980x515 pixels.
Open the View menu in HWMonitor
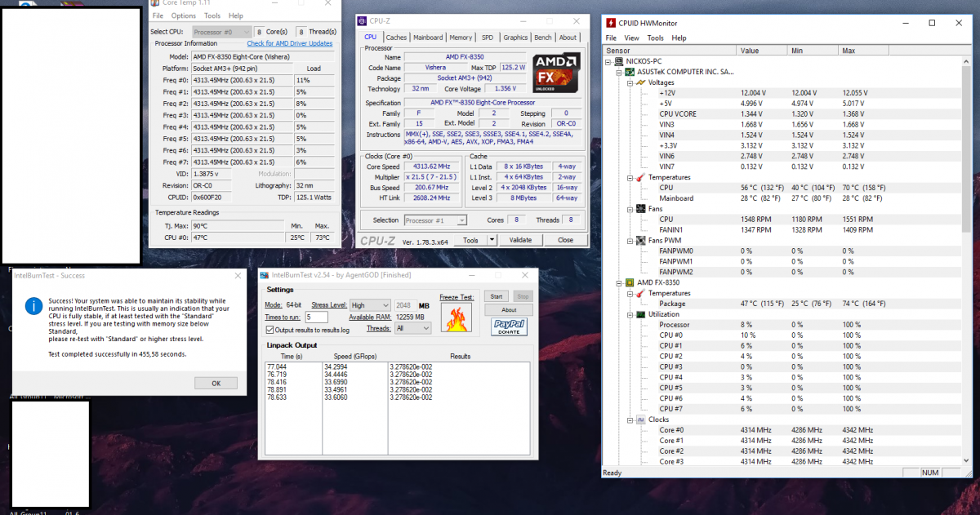632,38
